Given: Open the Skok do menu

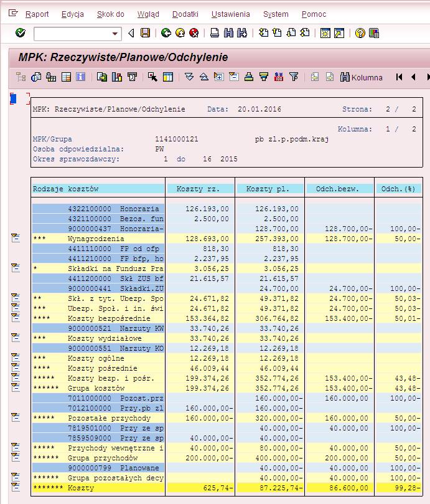Looking at the screenshot, I should [111, 14].
